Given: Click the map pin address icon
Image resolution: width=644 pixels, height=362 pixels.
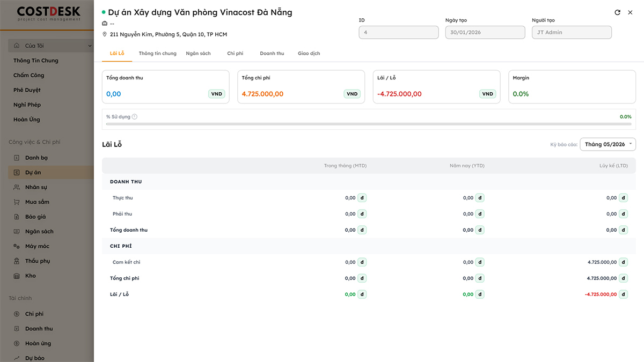Looking at the screenshot, I should [105, 34].
